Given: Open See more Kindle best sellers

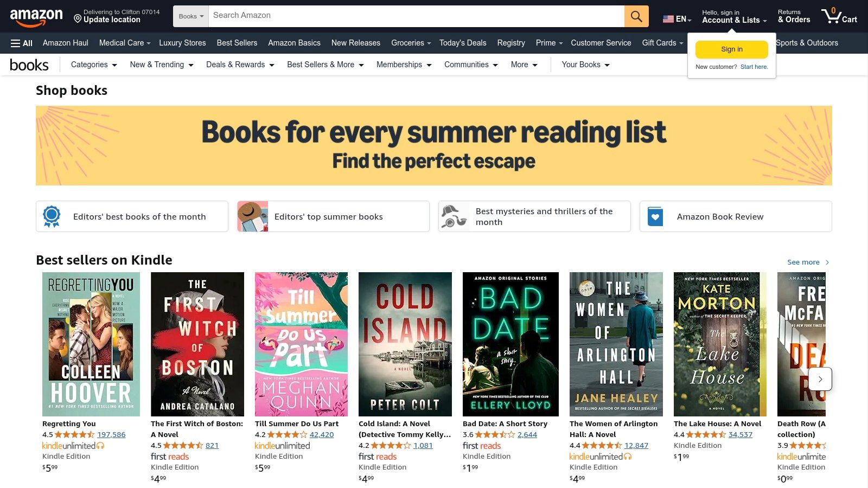Looking at the screenshot, I should tap(803, 262).
